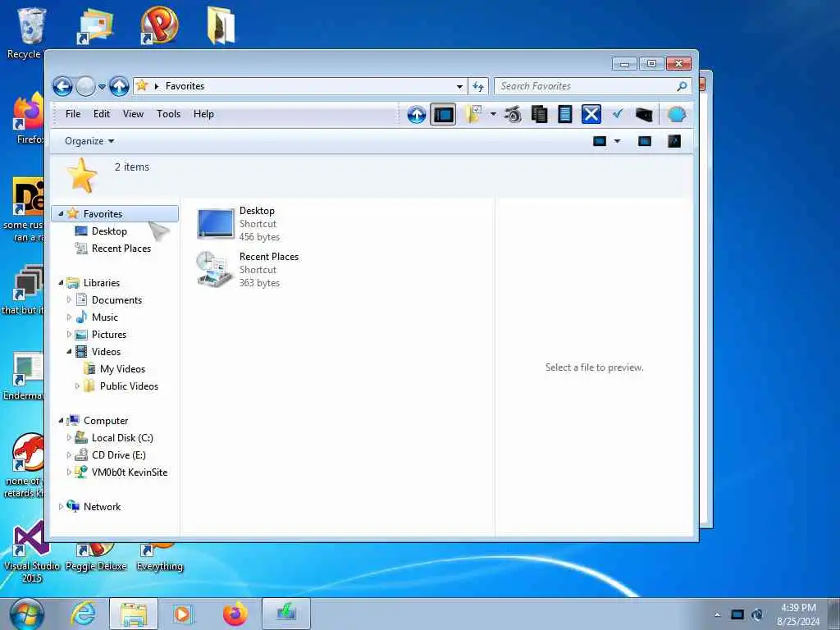The width and height of the screenshot is (840, 630).
Task: Click the help icon on command bar
Action: tap(674, 141)
